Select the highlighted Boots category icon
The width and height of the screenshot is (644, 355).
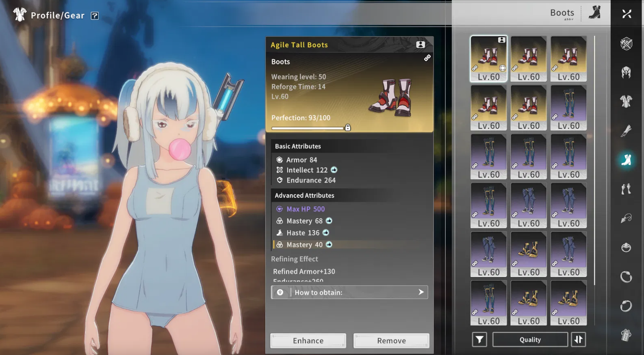click(x=626, y=160)
